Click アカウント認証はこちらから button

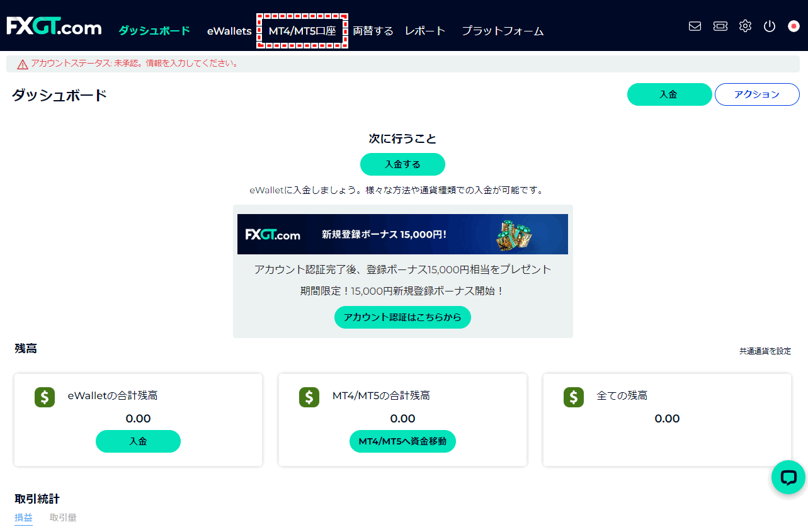click(x=402, y=317)
